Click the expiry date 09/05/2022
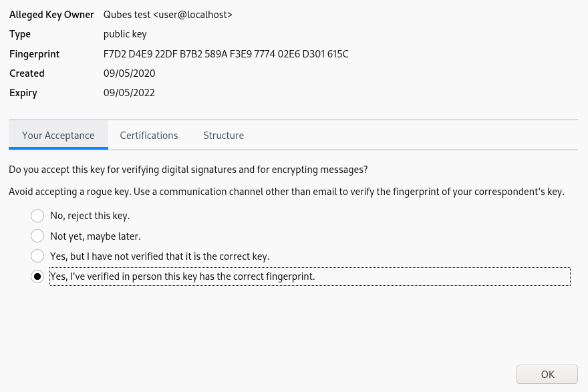The image size is (588, 392). [129, 93]
